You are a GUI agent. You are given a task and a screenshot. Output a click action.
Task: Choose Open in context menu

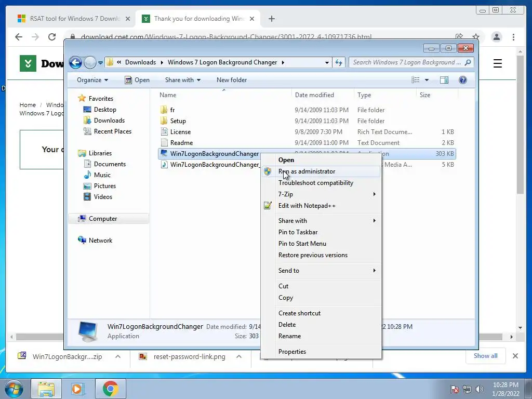321,160
